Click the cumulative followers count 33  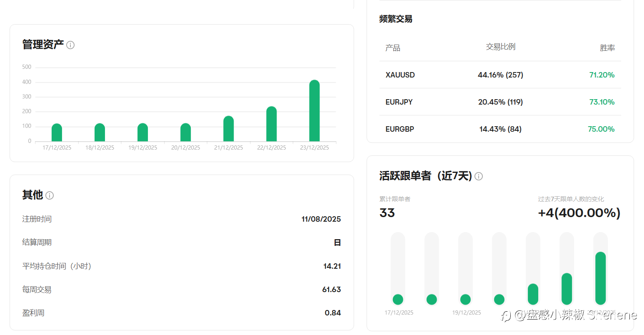click(x=387, y=213)
